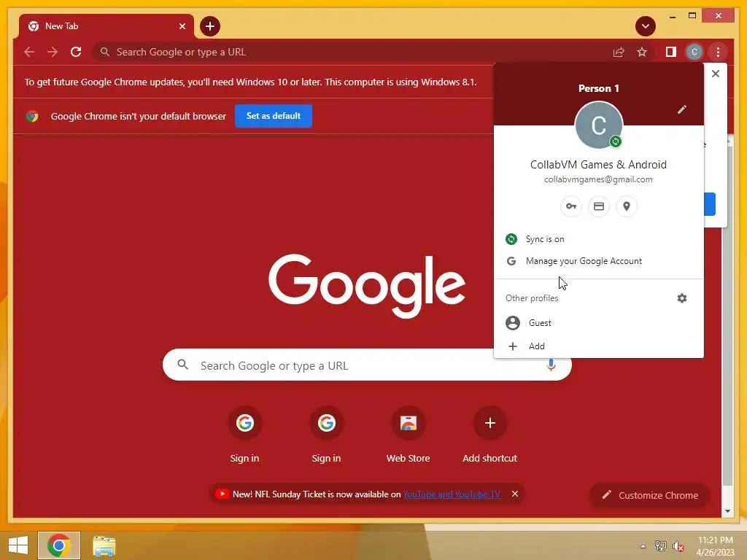Bookmark this tab with star icon

(x=642, y=52)
